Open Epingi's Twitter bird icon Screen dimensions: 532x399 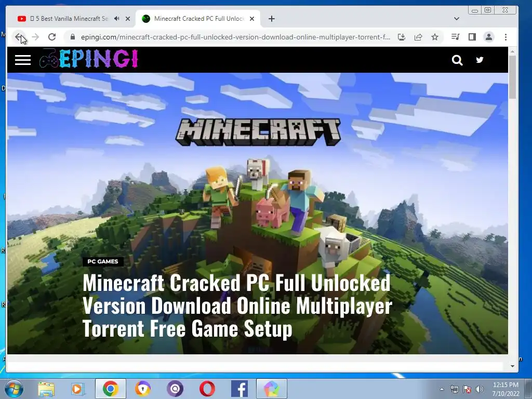coord(480,60)
